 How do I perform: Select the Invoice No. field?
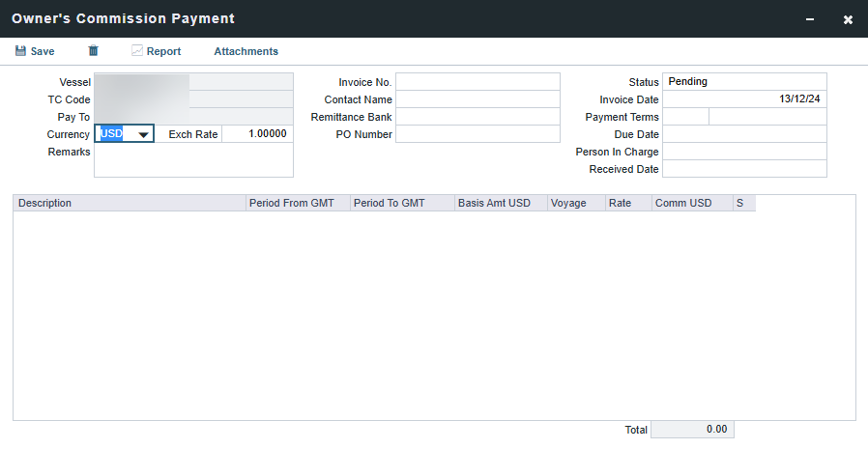click(477, 82)
